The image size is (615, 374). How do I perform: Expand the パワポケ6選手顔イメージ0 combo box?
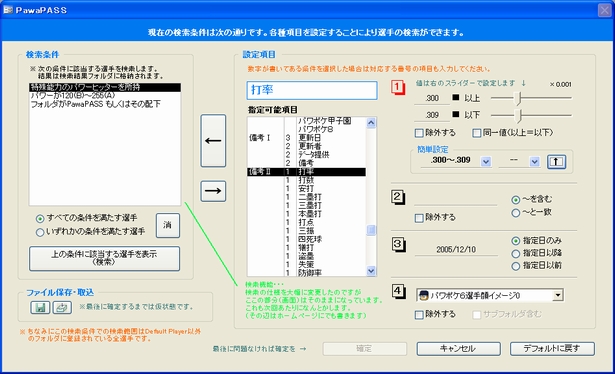pos(558,295)
